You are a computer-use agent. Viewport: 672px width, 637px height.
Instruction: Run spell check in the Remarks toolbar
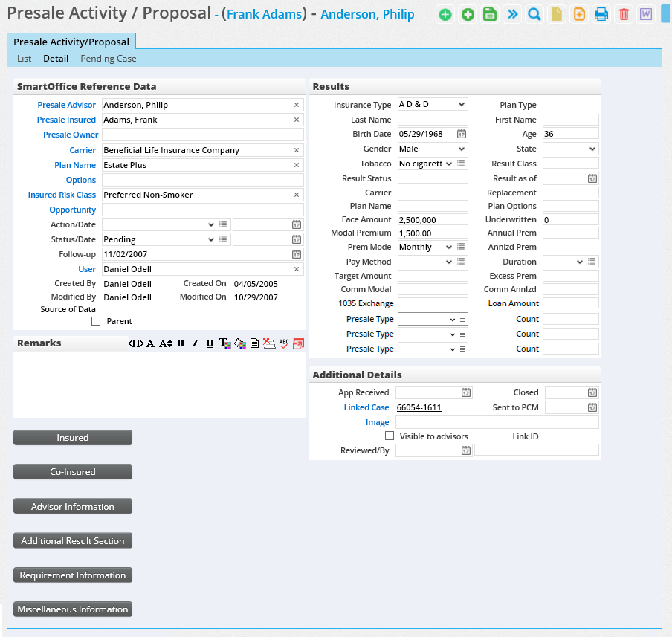point(283,343)
